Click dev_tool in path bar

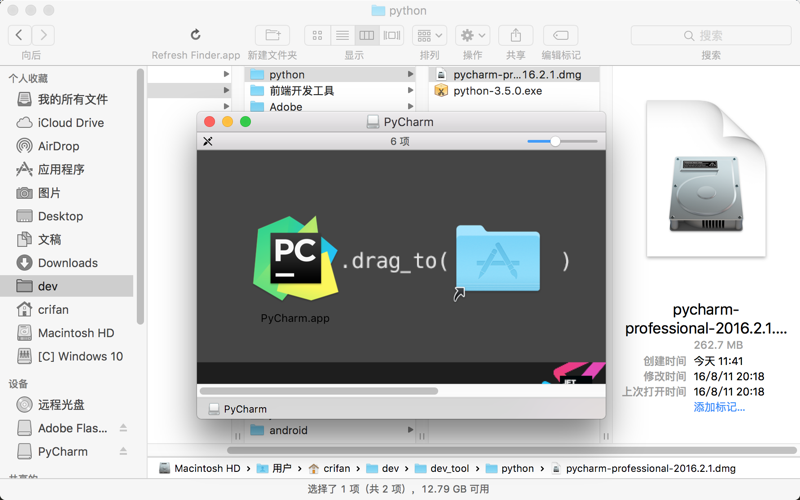[442, 468]
